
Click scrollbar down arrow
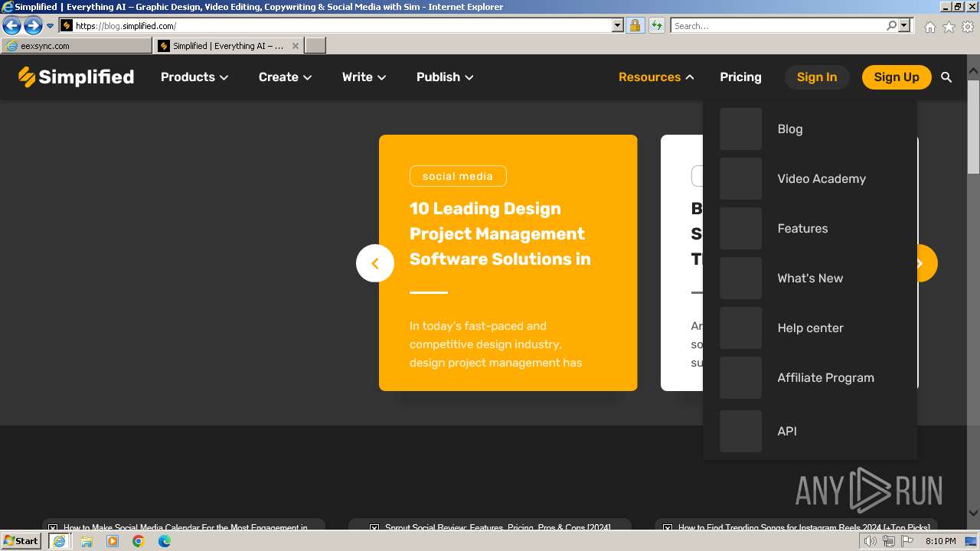973,514
